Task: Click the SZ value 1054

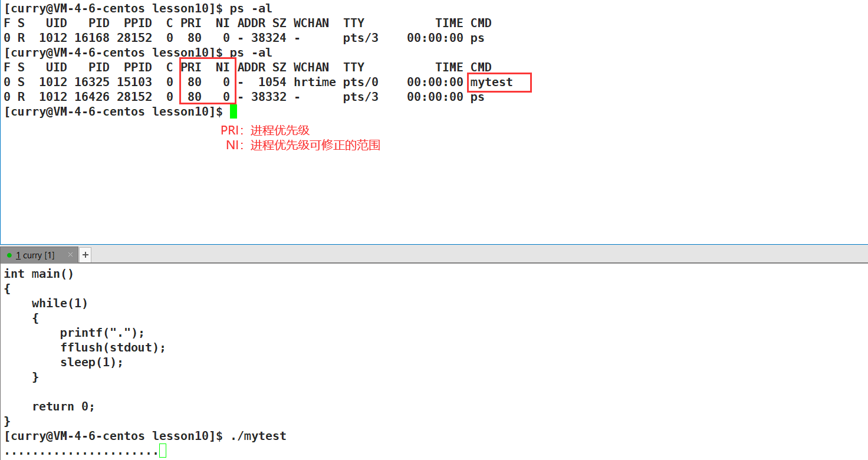Action: click(272, 82)
